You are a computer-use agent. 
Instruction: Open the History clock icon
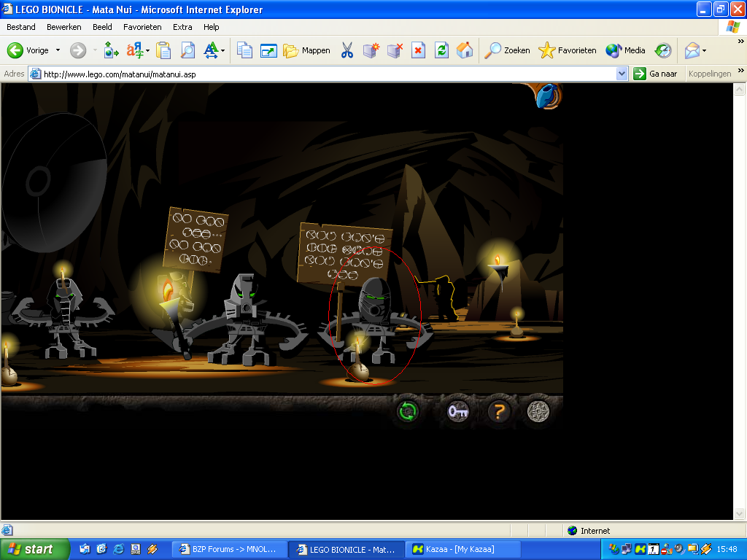tap(662, 50)
